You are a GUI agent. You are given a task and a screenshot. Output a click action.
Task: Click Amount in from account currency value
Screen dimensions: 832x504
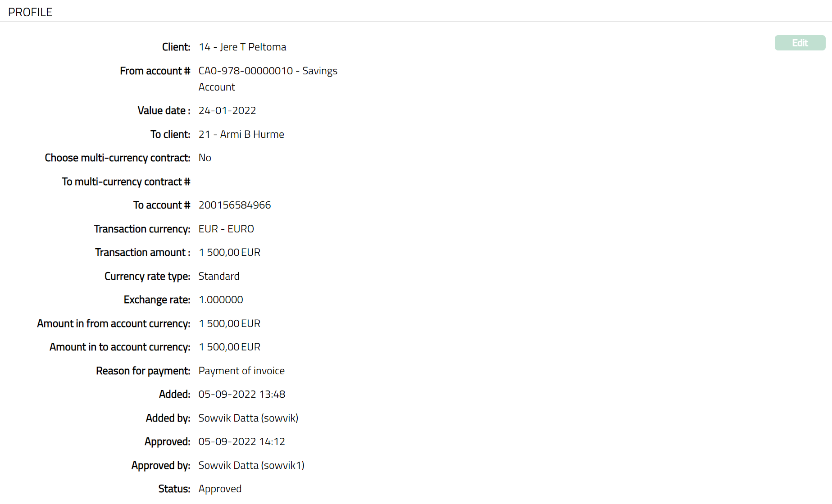point(229,323)
